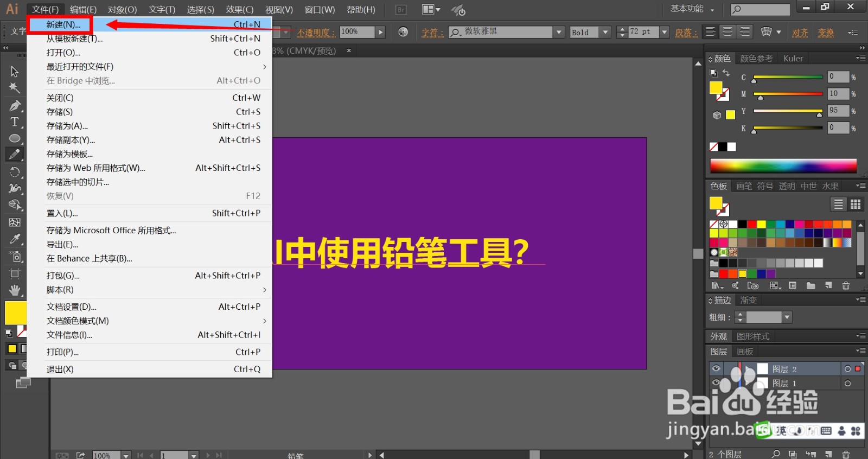The height and width of the screenshot is (459, 868).
Task: Select the Rotate tool
Action: click(x=15, y=172)
